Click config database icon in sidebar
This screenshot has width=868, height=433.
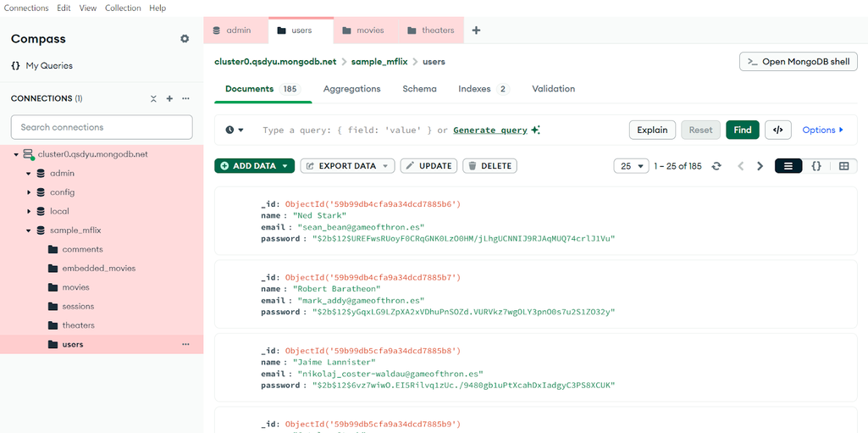point(41,192)
